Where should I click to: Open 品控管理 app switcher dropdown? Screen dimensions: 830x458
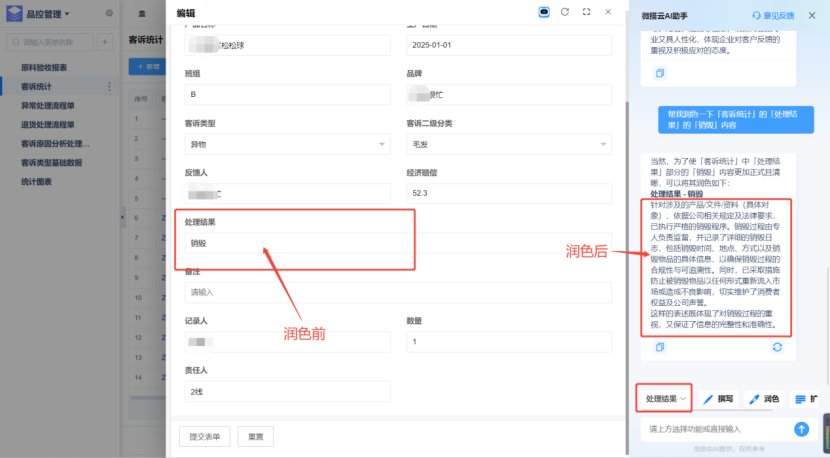48,14
